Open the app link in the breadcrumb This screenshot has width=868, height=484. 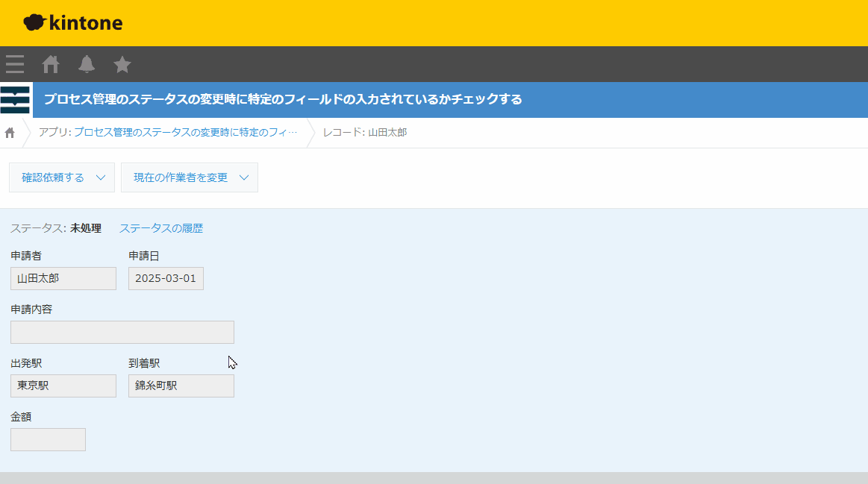[x=184, y=133]
